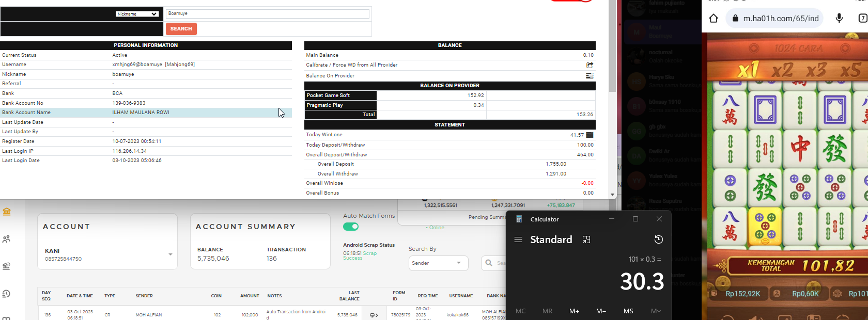Image resolution: width=868 pixels, height=320 pixels.
Task: Go to browser home page icon
Action: (714, 19)
